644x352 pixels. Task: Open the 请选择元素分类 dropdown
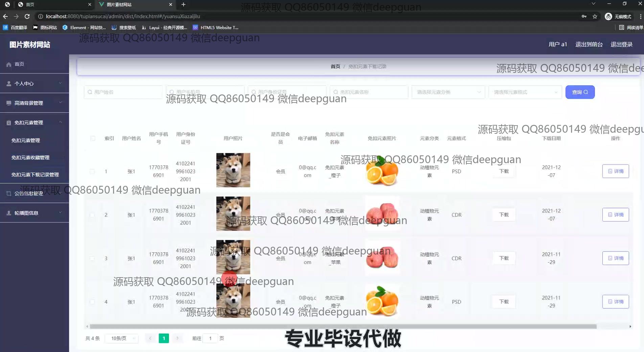pos(448,92)
